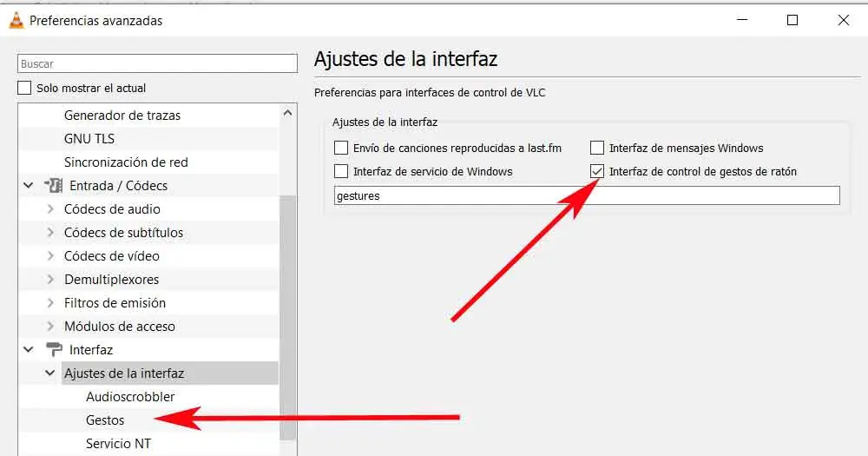Click the Buscar search field
868x456 pixels.
coord(157,63)
